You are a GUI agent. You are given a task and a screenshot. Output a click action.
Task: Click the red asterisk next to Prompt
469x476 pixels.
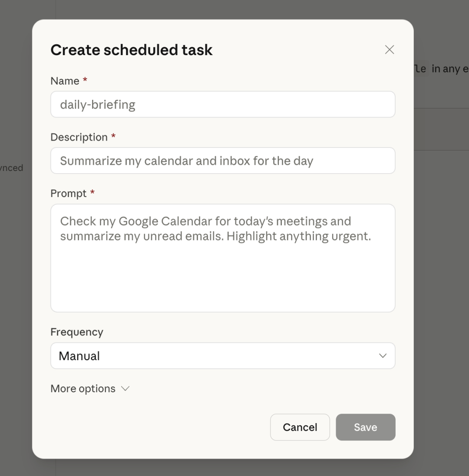[x=92, y=193]
